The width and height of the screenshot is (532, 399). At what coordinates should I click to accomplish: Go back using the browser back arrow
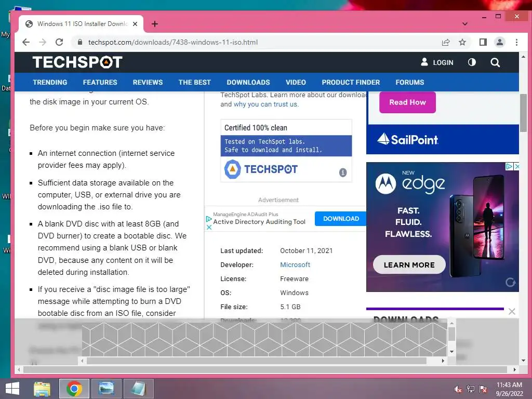[26, 42]
